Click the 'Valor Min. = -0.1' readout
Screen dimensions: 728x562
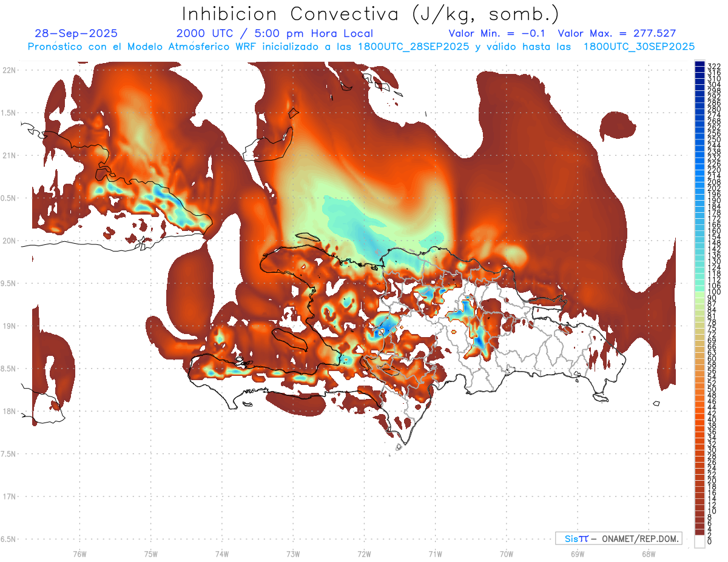(498, 34)
